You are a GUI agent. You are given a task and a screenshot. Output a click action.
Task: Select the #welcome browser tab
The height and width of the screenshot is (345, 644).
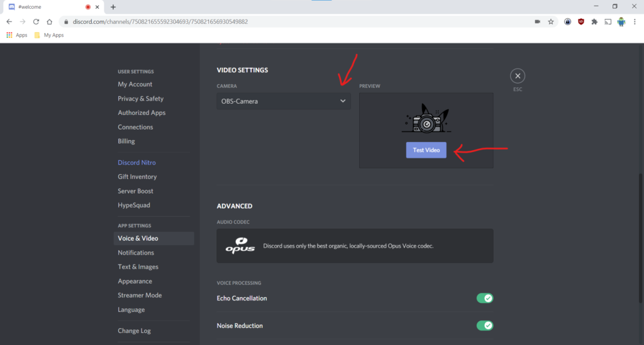(54, 7)
